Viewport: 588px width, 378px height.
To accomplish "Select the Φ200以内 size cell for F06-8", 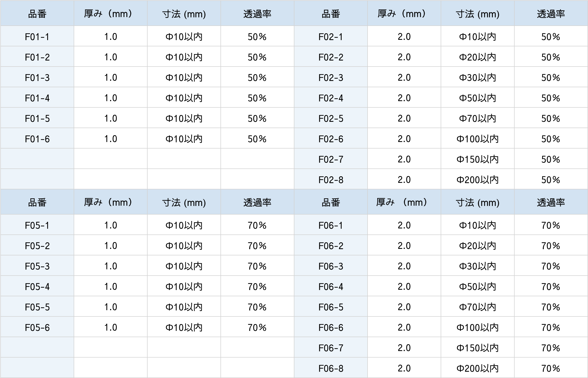I will [x=477, y=368].
